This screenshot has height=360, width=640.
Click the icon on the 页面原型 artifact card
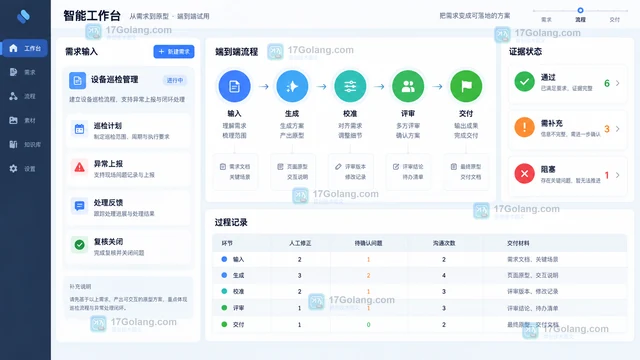(x=280, y=167)
